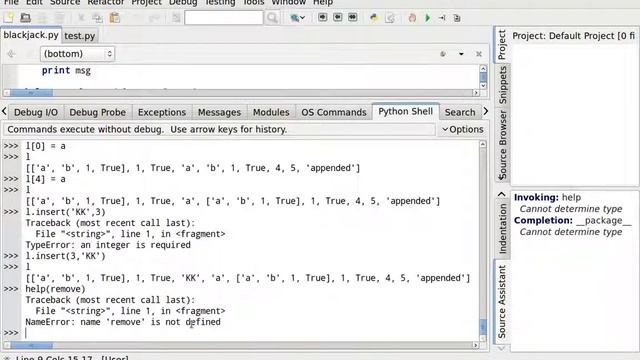The width and height of the screenshot is (640, 360).
Task: Show earlier tool tabs with left chevron
Action: point(4,111)
